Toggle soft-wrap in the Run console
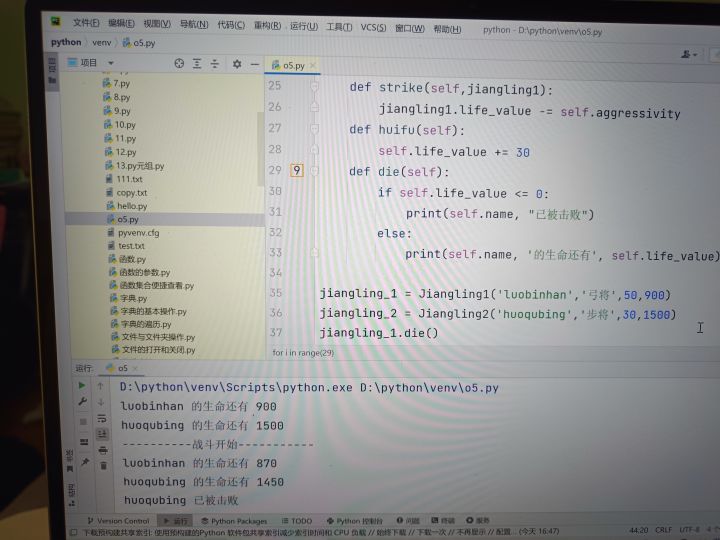The image size is (720, 540). pos(102,419)
